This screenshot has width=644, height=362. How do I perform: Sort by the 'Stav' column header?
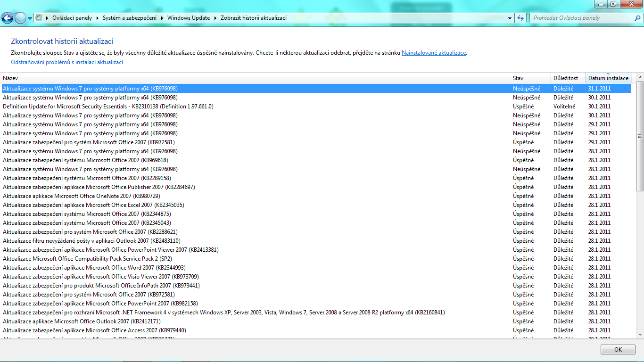click(x=531, y=78)
